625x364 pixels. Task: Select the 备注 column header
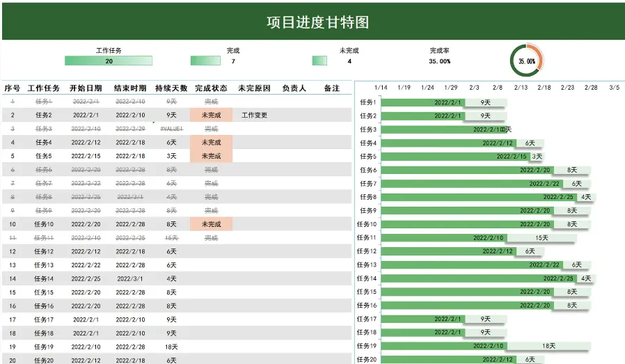331,88
